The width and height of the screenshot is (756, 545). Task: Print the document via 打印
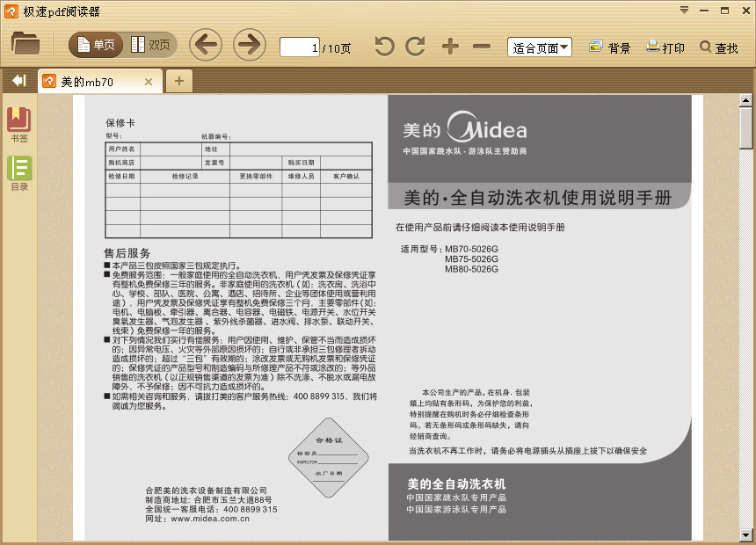click(665, 47)
